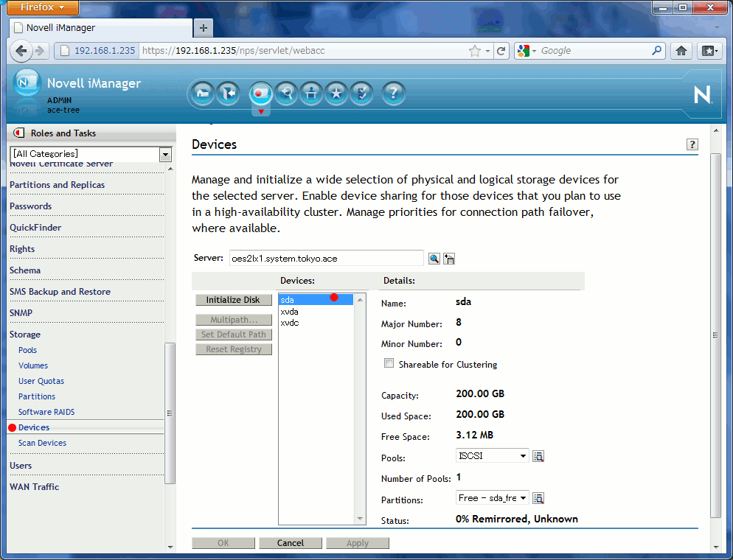This screenshot has height=560, width=733.
Task: Select device sda in the list
Action: (x=316, y=300)
